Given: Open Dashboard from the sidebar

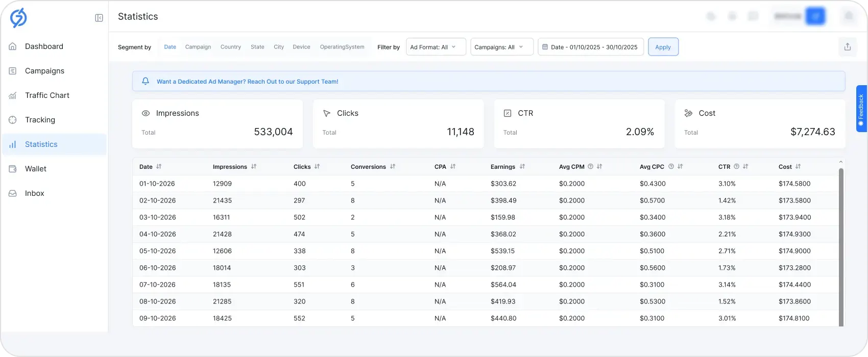Looking at the screenshot, I should pos(55,46).
